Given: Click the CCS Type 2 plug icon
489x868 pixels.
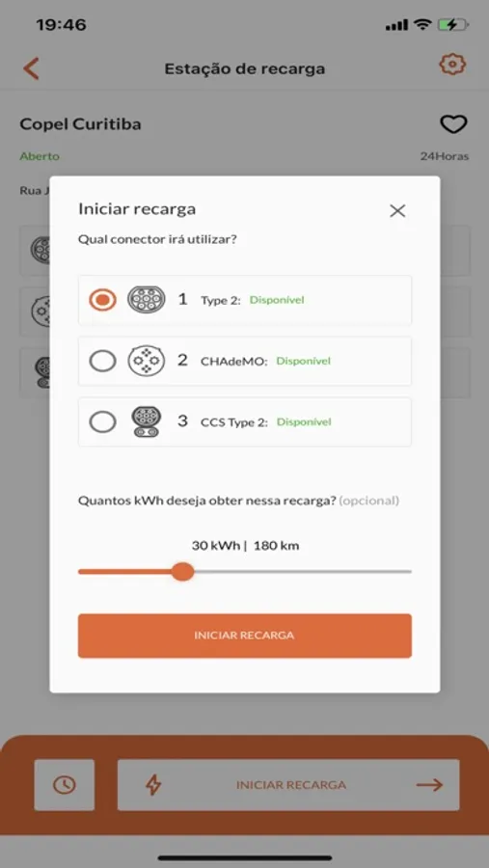Looking at the screenshot, I should tap(147, 421).
